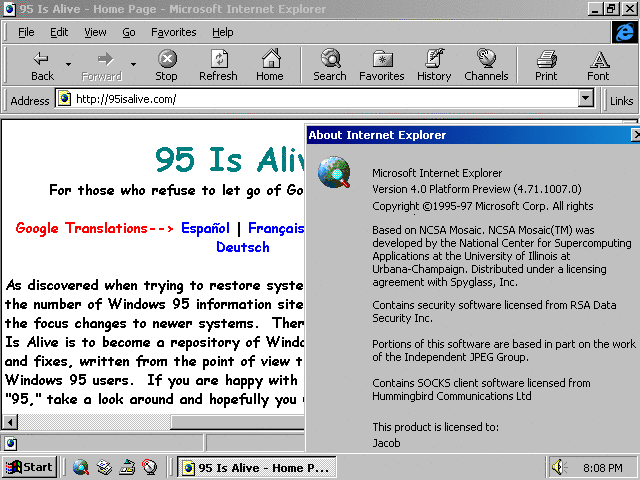Click the status bar page icon
The height and width of the screenshot is (480, 640).
pos(11,443)
